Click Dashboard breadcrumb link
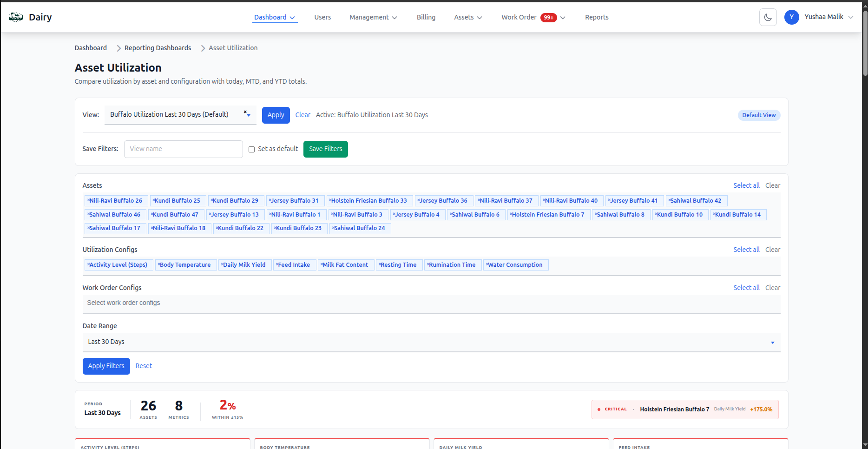868x449 pixels. click(x=91, y=48)
